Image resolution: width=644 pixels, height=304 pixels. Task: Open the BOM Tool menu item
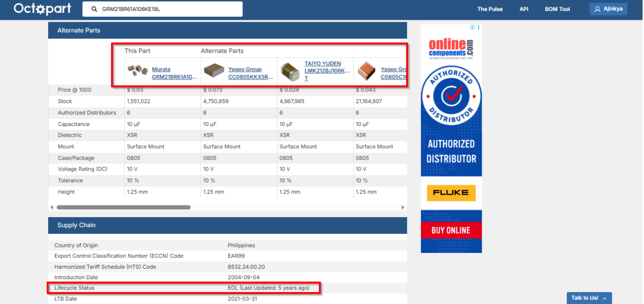557,9
